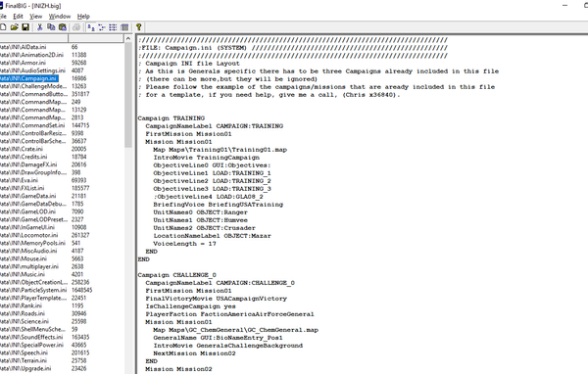Image resolution: width=588 pixels, height=374 pixels.
Task: Select Speech.ini in the file list
Action: pos(24,353)
